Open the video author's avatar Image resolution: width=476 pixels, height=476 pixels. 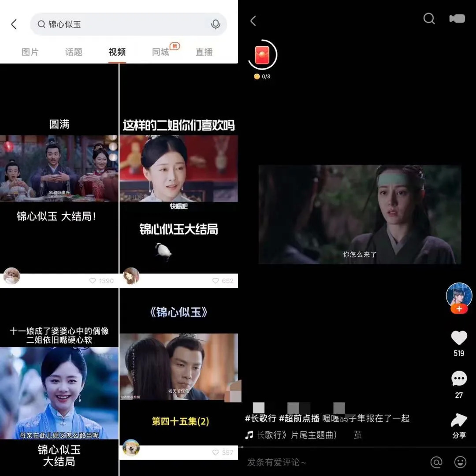tap(459, 295)
